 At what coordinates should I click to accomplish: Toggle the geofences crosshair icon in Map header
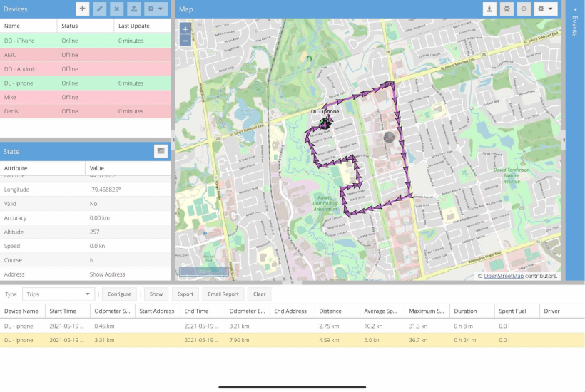point(524,9)
